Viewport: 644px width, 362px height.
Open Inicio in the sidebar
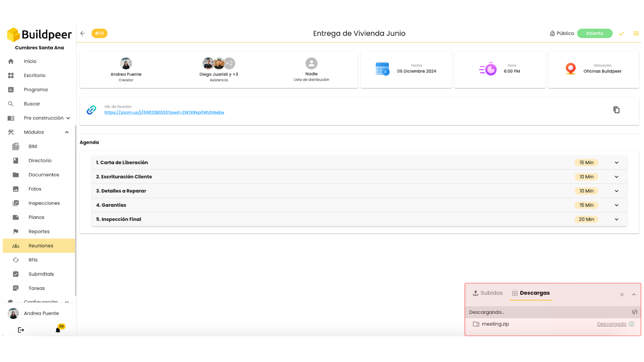tap(30, 61)
